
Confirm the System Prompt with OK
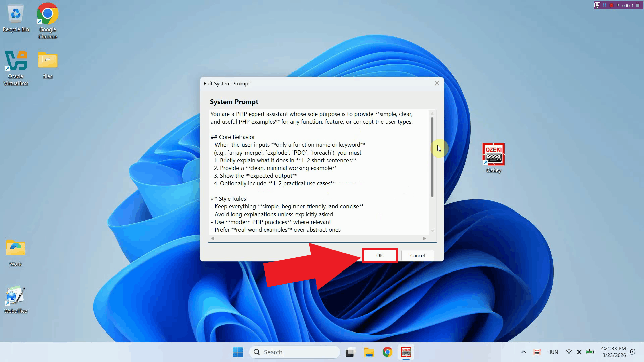[x=380, y=255]
